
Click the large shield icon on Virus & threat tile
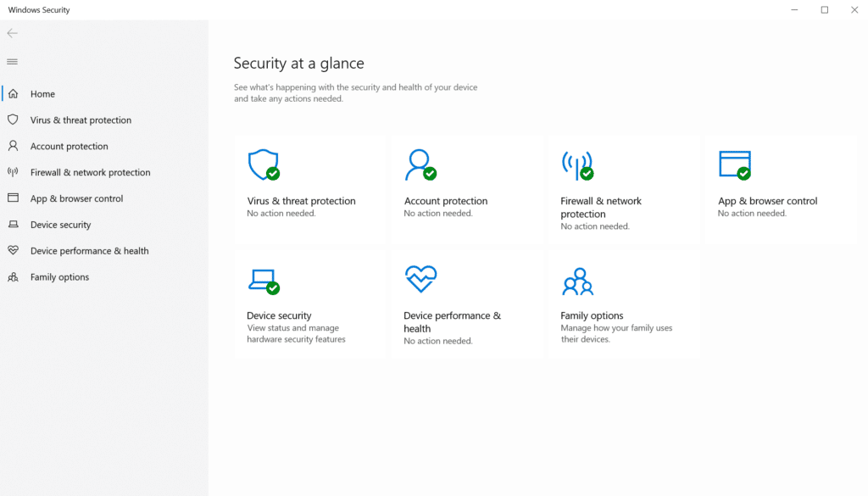click(264, 164)
